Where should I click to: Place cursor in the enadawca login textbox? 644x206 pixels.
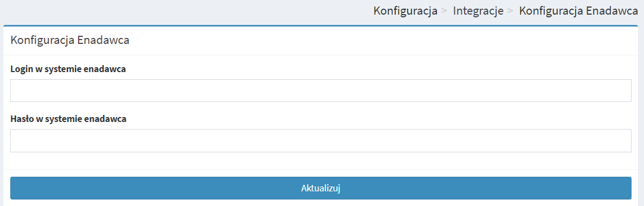[321, 91]
